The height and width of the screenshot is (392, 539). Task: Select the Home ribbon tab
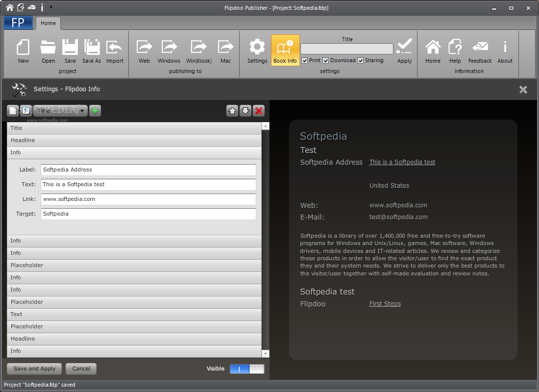pos(48,23)
